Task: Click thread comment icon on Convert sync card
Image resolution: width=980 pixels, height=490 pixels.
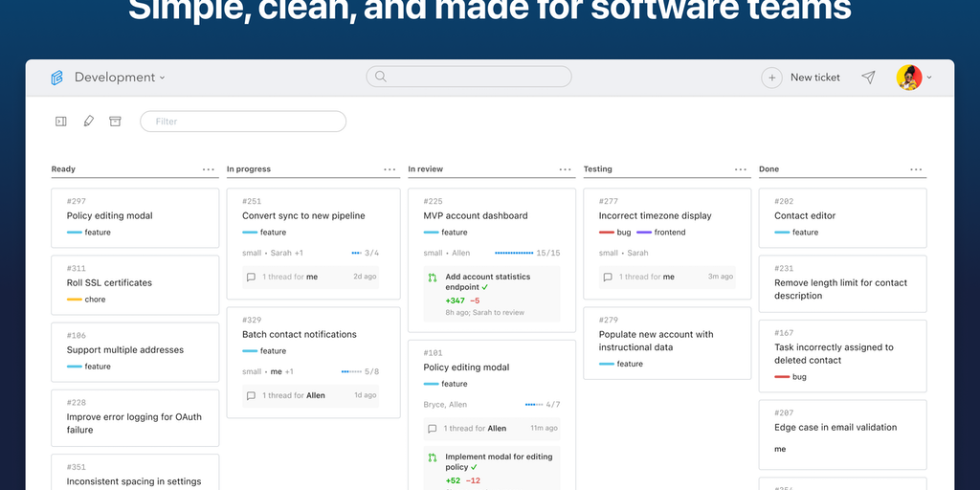Action: 251,278
